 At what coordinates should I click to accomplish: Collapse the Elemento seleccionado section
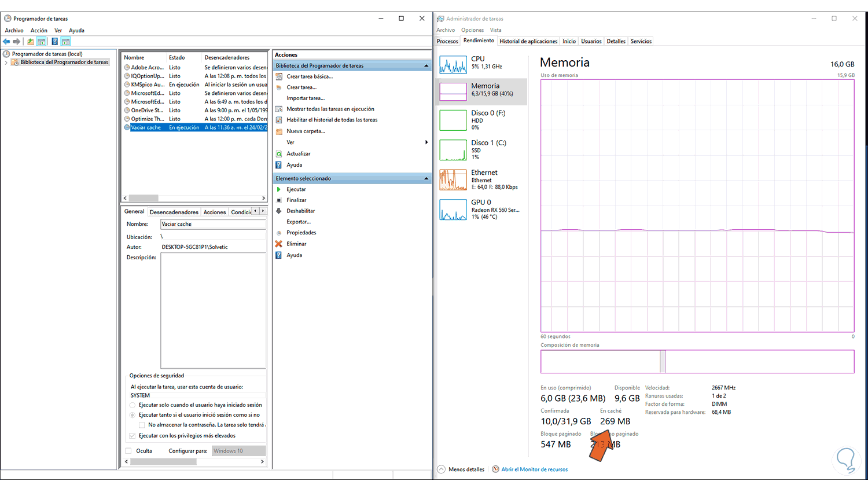[x=426, y=178]
